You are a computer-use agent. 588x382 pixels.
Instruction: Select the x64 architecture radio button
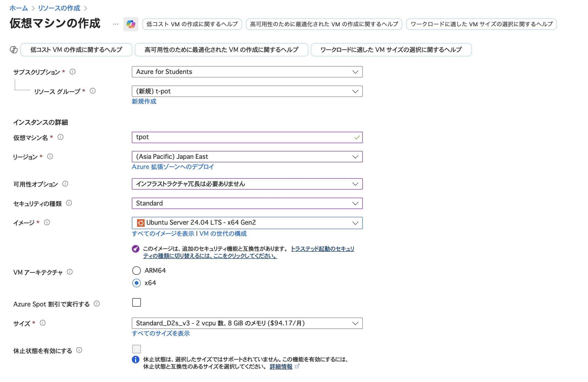click(137, 283)
